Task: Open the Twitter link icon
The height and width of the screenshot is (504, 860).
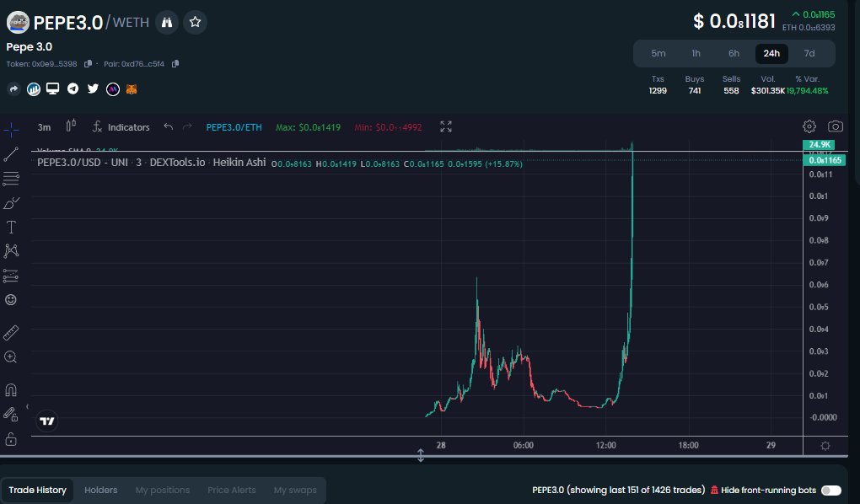Action: [93, 88]
